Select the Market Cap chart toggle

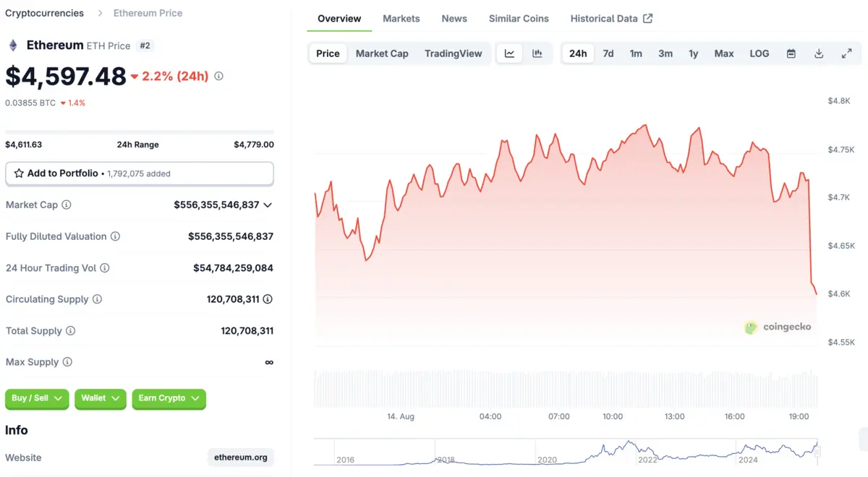point(382,53)
